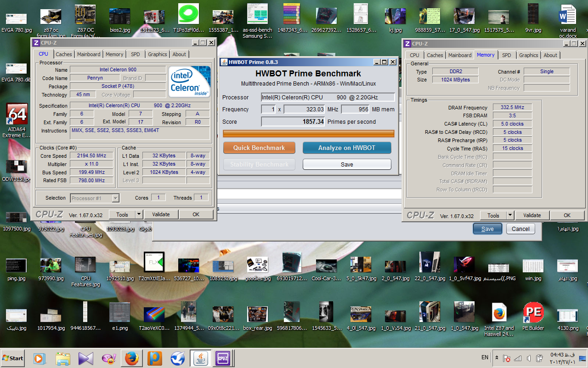Open SPD tab in left CPU-Z window

click(135, 54)
